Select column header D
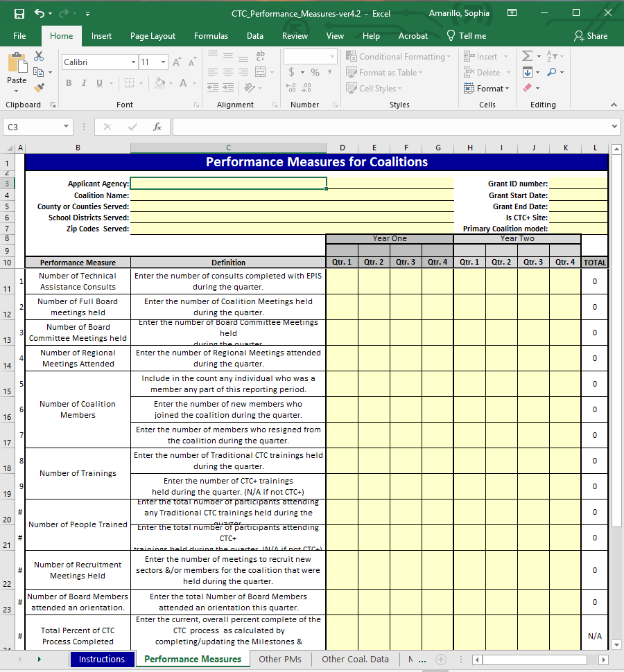Viewport: 624px width, 672px height. pyautogui.click(x=343, y=148)
